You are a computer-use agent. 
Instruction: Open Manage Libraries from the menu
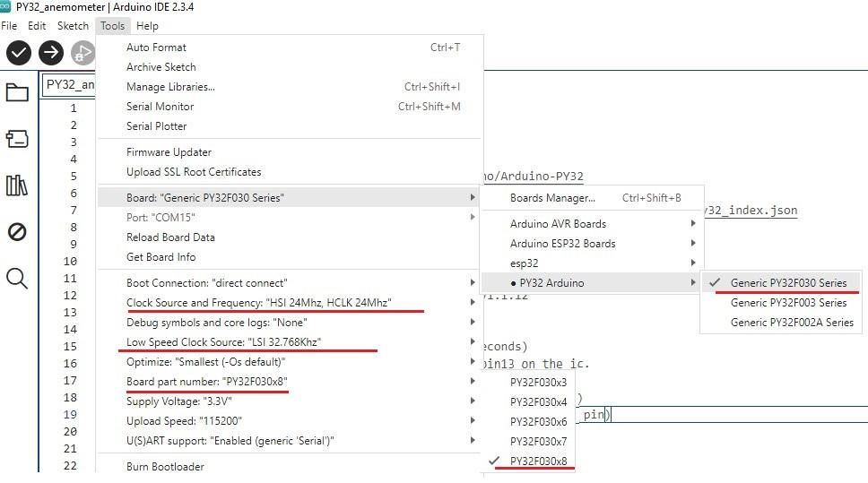pyautogui.click(x=290, y=87)
